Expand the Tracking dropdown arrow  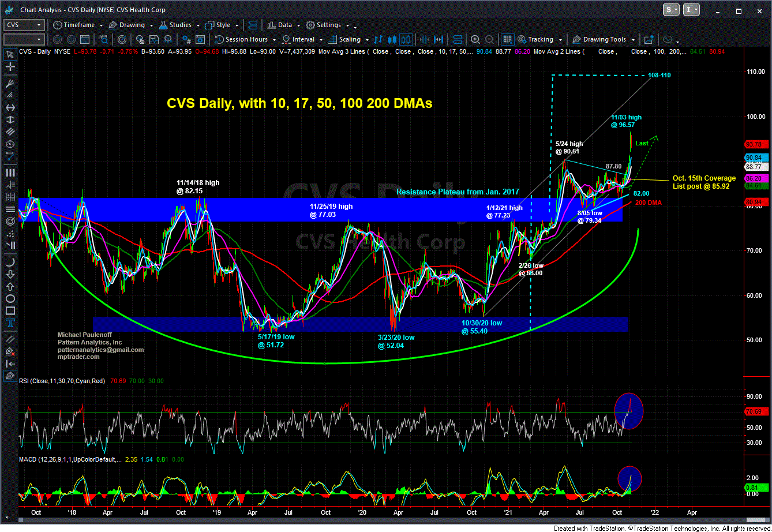[x=560, y=40]
